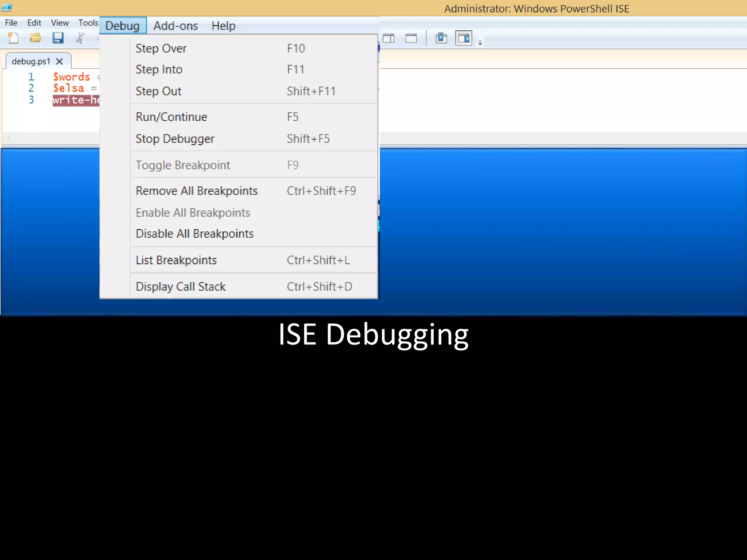Expand toolbar options dropdown arrow
The width and height of the screenshot is (747, 560).
tap(480, 43)
